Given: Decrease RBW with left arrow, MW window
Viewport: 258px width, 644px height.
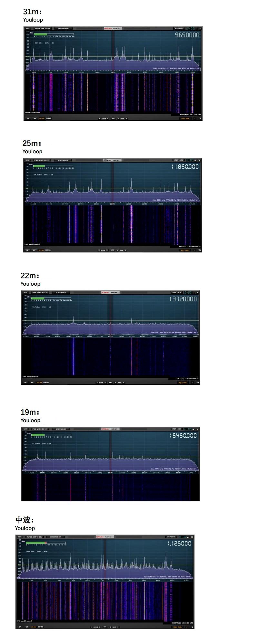Looking at the screenshot, I should click(x=110, y=627).
